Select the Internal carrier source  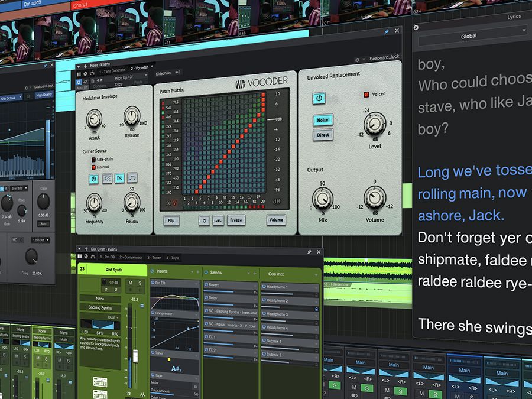93,167
